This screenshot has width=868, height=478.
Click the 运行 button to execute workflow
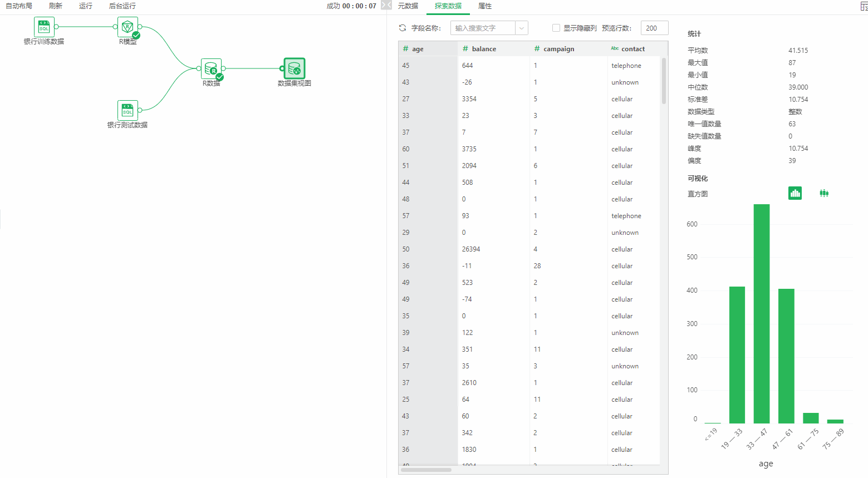click(x=85, y=6)
